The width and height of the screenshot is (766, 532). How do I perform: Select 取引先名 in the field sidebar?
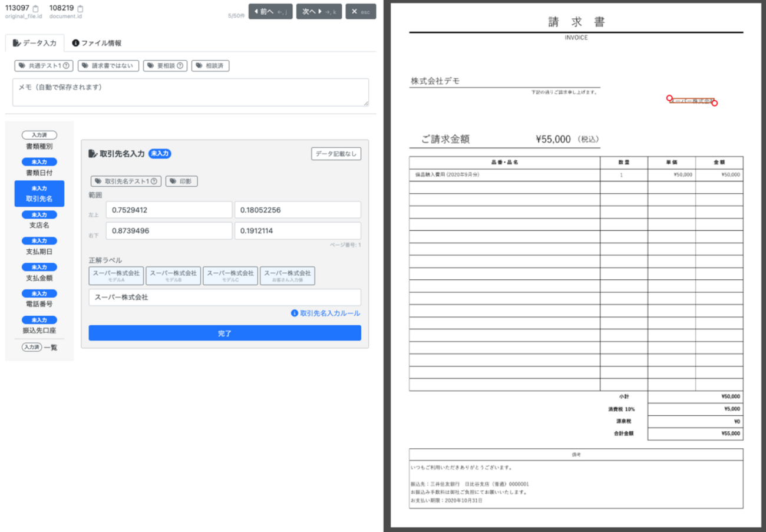[39, 193]
